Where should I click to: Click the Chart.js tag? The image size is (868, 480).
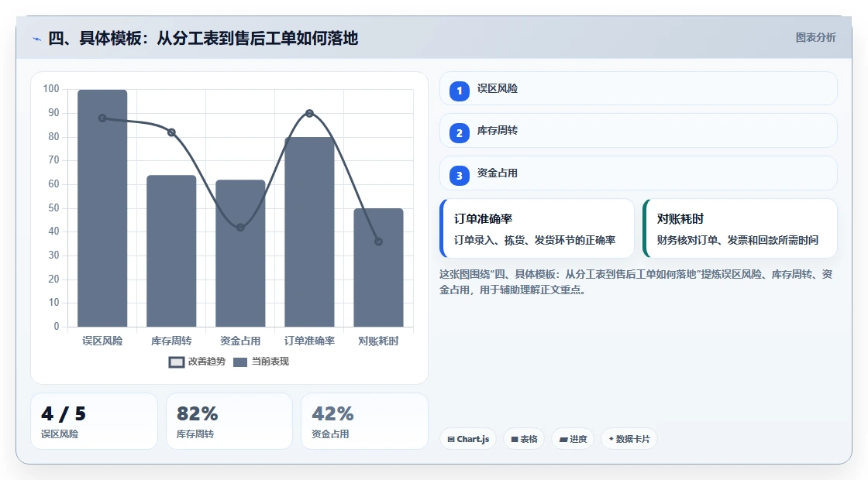click(x=468, y=439)
